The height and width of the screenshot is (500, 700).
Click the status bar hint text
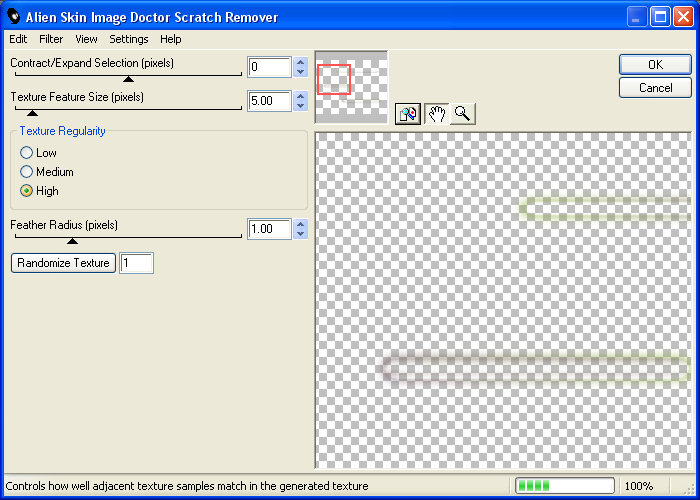pyautogui.click(x=187, y=486)
